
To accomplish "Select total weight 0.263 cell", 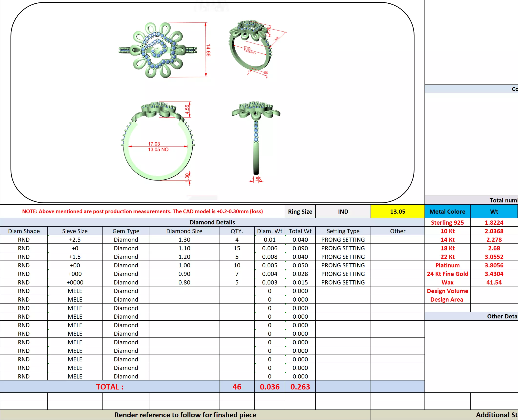I will click(x=300, y=387).
